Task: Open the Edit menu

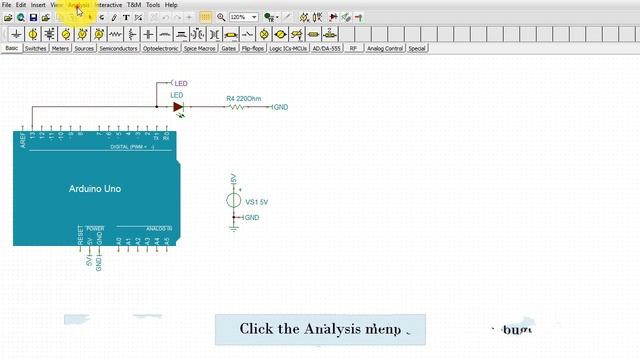Action: (x=21, y=5)
